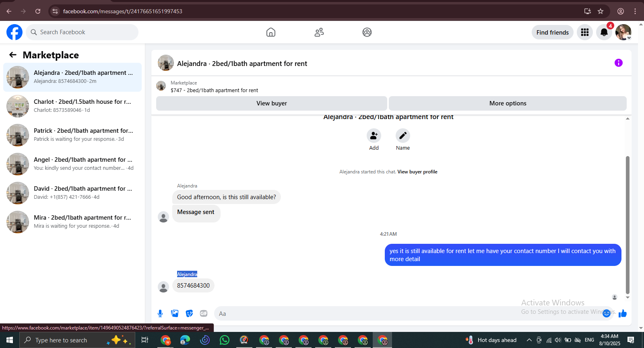Click the highlighted Alejandra sender name
644x348 pixels.
187,274
